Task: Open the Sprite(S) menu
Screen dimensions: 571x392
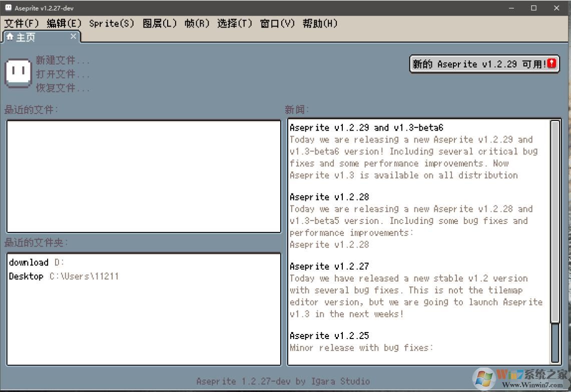Action: coord(112,23)
